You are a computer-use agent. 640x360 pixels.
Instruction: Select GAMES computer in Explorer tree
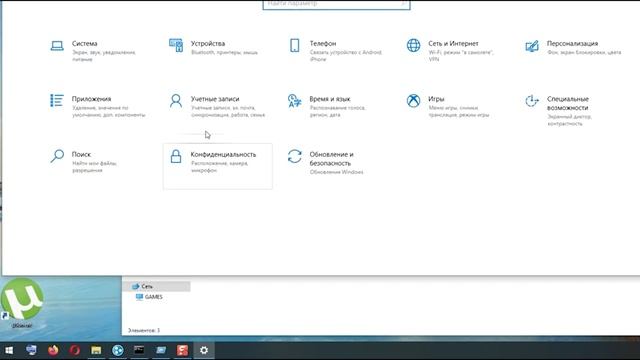tap(149, 297)
